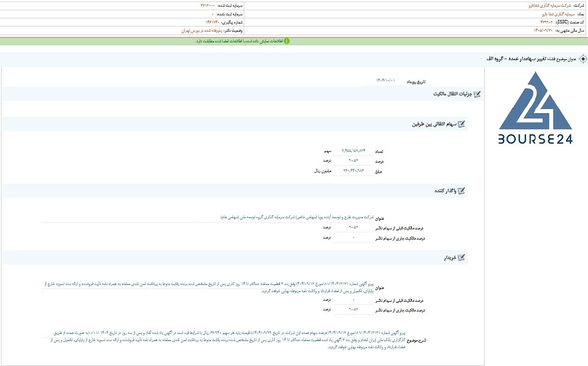Click the fiscal year end date ۱۴۰۵/۰۹/۳۰
This screenshot has width=588, height=366.
click(x=543, y=31)
